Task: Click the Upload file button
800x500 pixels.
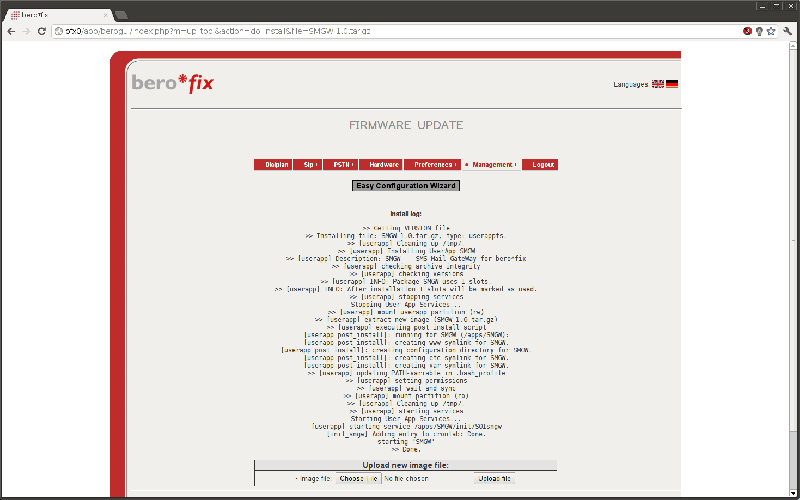Action: [494, 479]
